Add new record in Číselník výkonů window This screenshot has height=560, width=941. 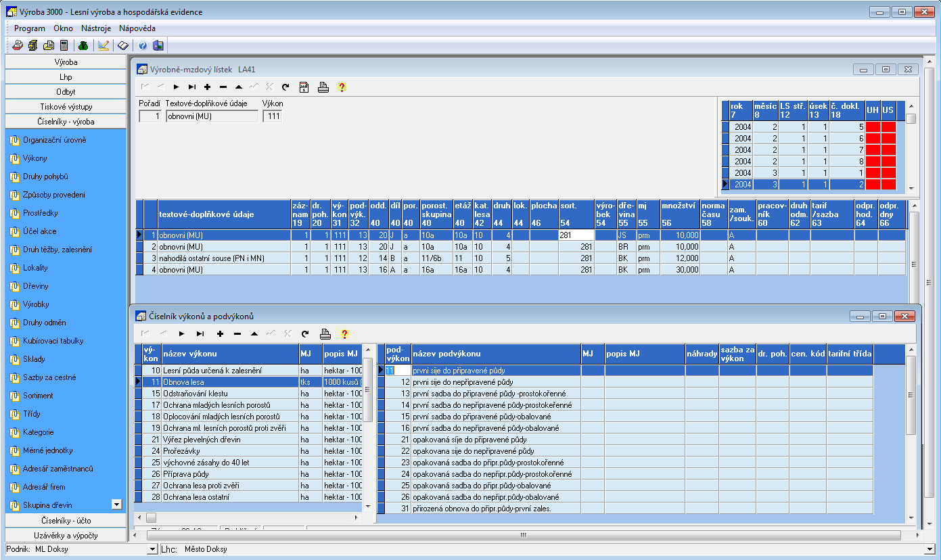click(x=220, y=333)
